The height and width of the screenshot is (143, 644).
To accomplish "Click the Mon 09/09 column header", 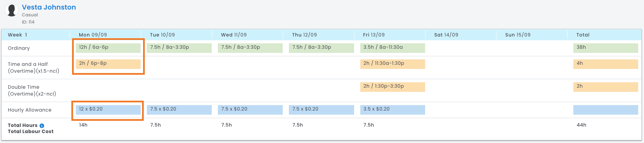I will coord(93,35).
